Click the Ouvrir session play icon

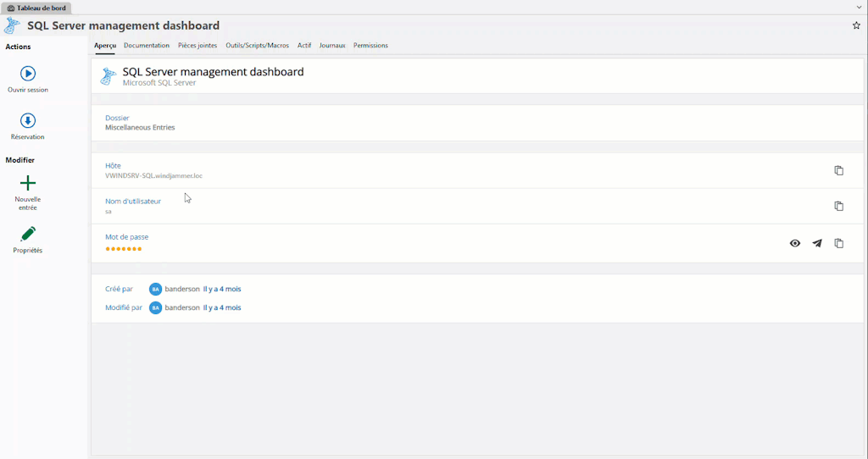click(x=28, y=74)
